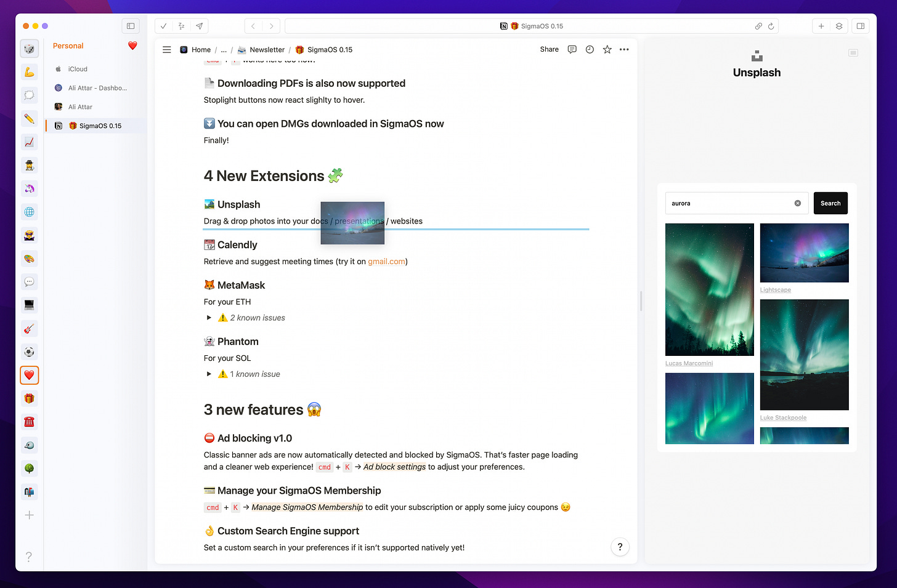This screenshot has width=897, height=588.
Task: Select the detective workspace icon
Action: tap(29, 165)
